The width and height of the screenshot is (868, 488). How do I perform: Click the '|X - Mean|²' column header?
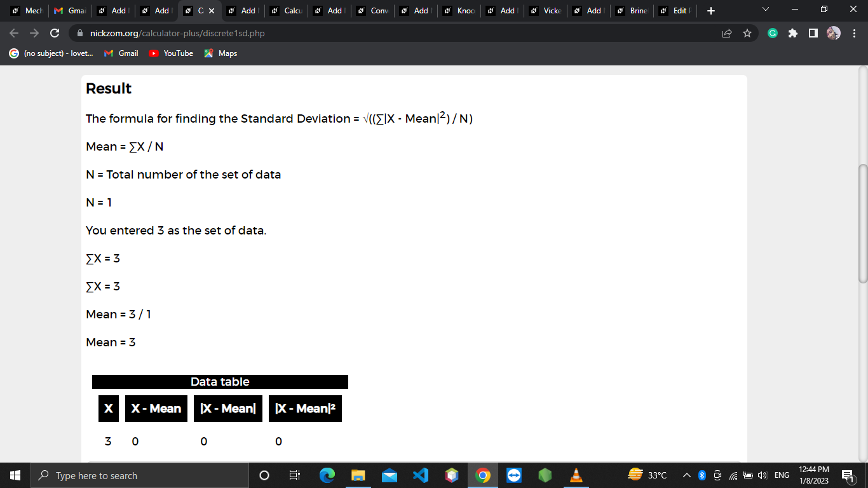tap(305, 409)
